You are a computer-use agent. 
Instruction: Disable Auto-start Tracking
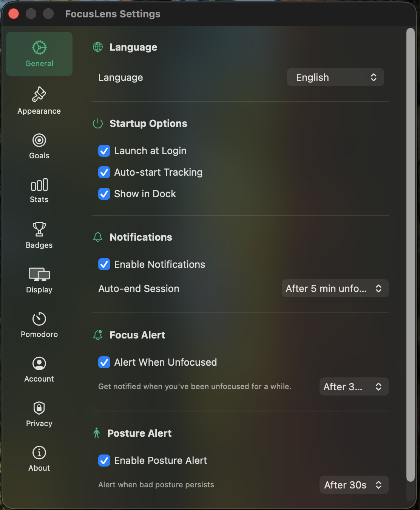point(104,172)
